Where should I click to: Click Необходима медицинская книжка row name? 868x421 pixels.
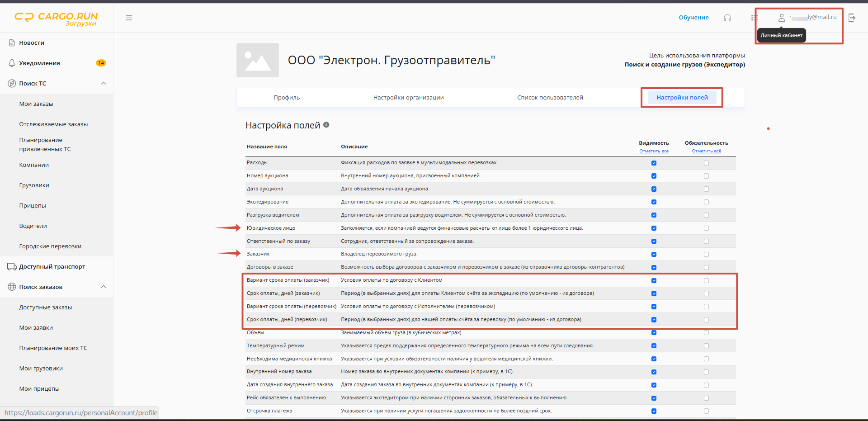coord(289,359)
